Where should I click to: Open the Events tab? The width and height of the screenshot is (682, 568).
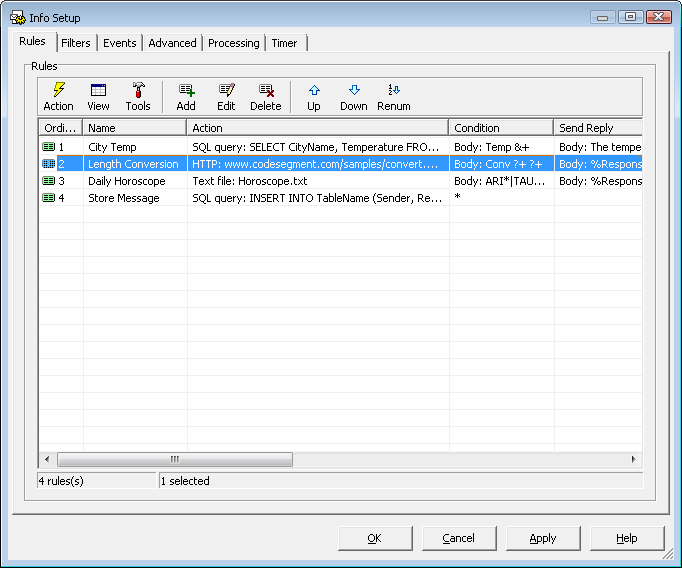tap(120, 43)
